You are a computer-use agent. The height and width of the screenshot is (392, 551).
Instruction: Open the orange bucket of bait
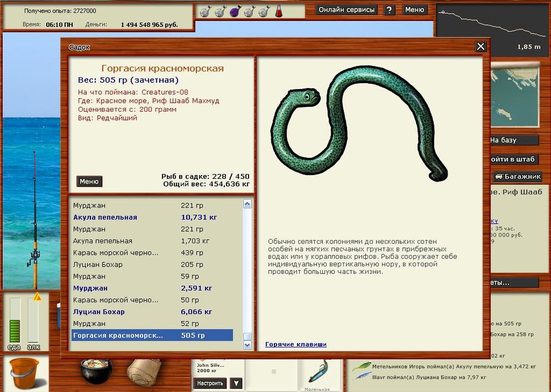pyautogui.click(x=23, y=372)
